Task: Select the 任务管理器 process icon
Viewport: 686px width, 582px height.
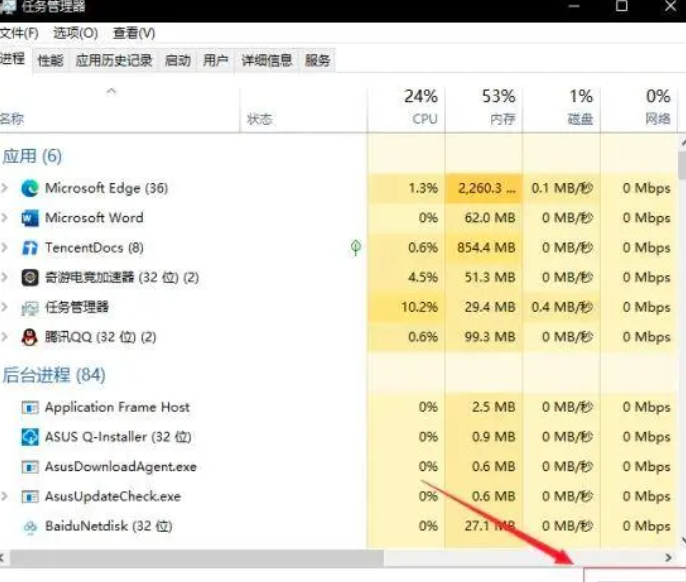Action: (30, 308)
